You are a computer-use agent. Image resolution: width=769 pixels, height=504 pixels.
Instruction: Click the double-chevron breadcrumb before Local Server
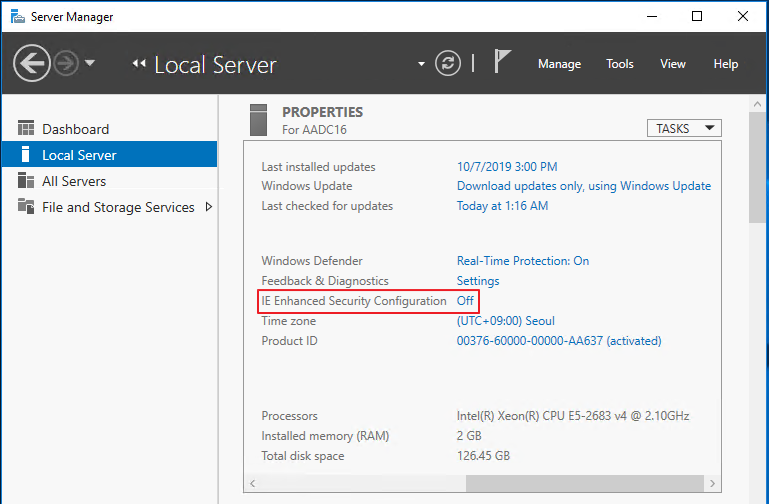click(x=139, y=63)
